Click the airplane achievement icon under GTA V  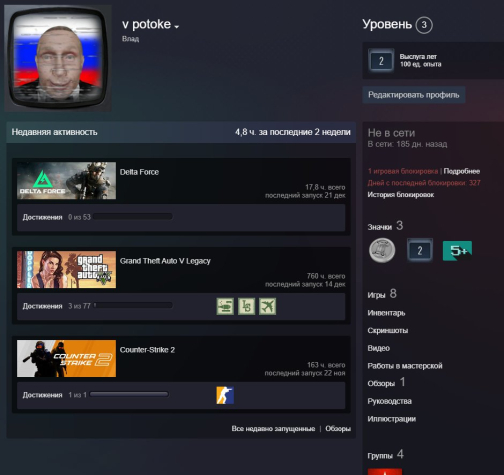(268, 306)
